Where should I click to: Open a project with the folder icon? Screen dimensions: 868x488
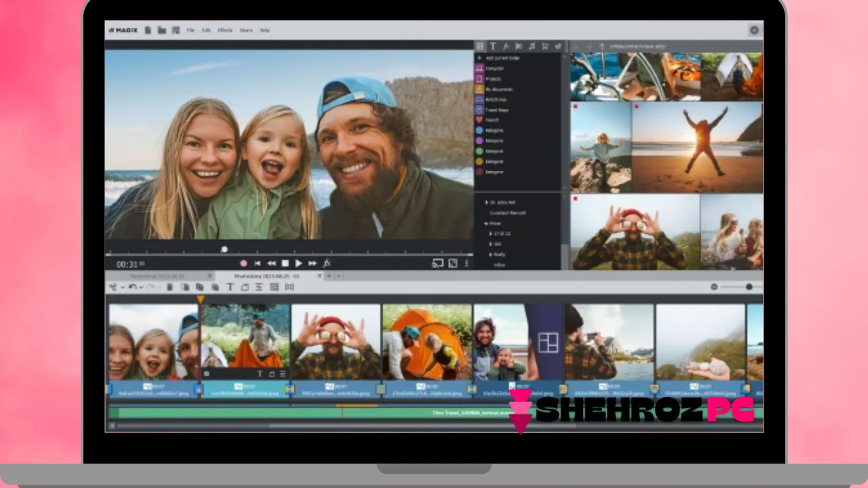[x=162, y=30]
